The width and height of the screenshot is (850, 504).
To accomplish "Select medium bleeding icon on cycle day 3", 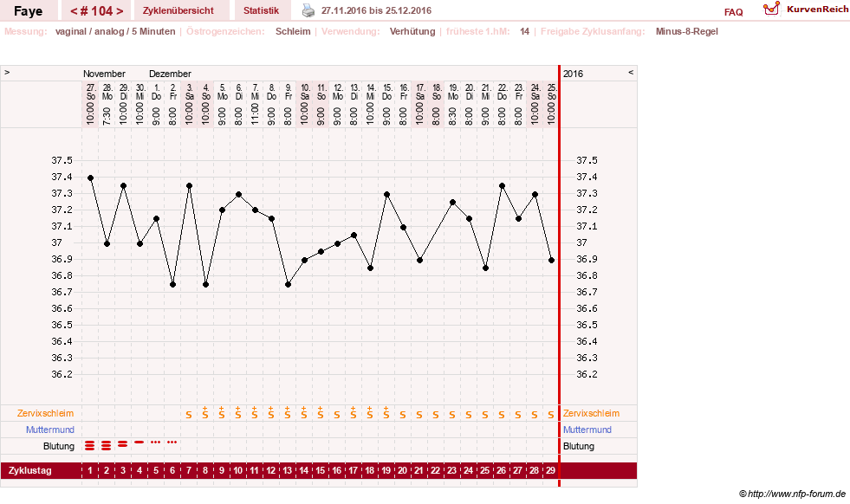I will [x=122, y=444].
